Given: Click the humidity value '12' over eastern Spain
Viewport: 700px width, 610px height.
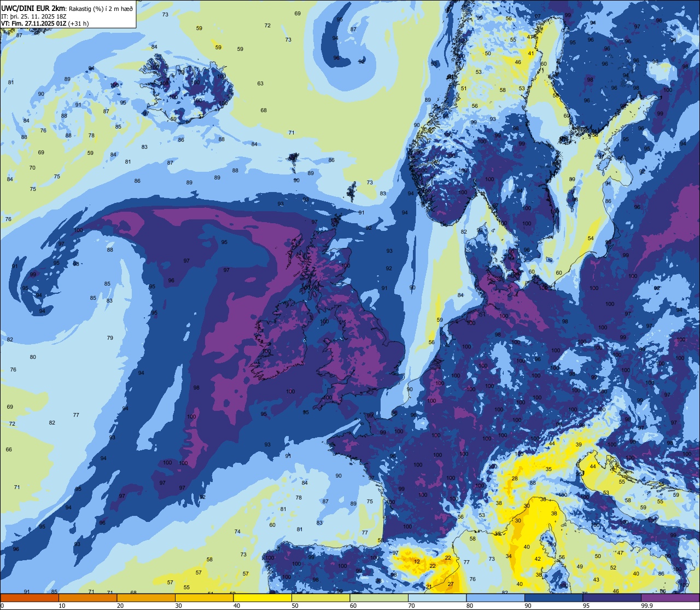Looking at the screenshot, I should 417,561.
